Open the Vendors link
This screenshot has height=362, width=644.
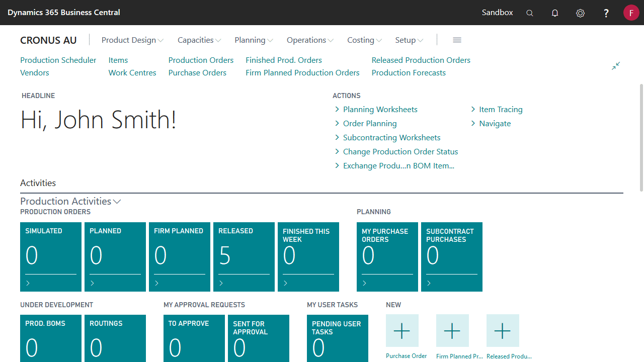35,73
